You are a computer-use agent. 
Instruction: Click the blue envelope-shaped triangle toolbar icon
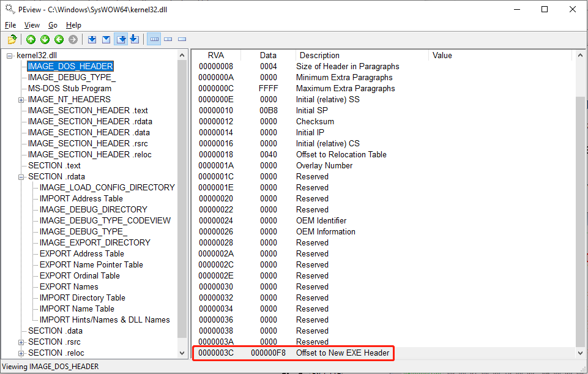(106, 40)
